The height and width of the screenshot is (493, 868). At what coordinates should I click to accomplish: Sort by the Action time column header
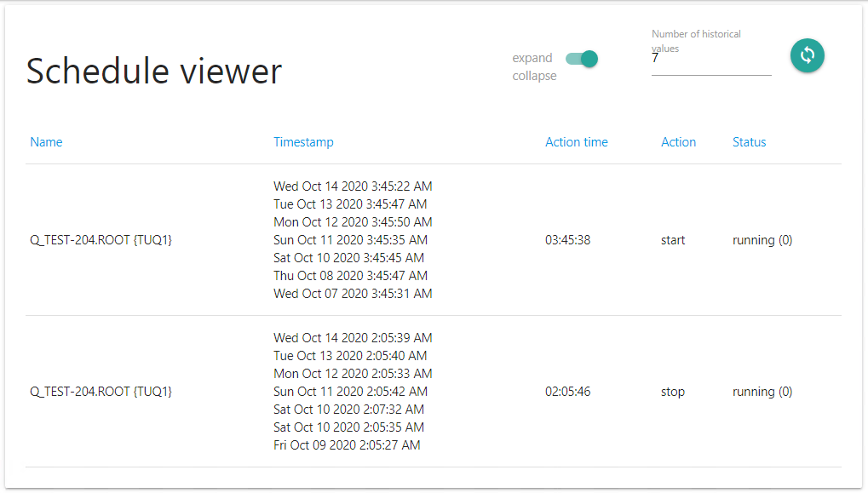click(576, 142)
